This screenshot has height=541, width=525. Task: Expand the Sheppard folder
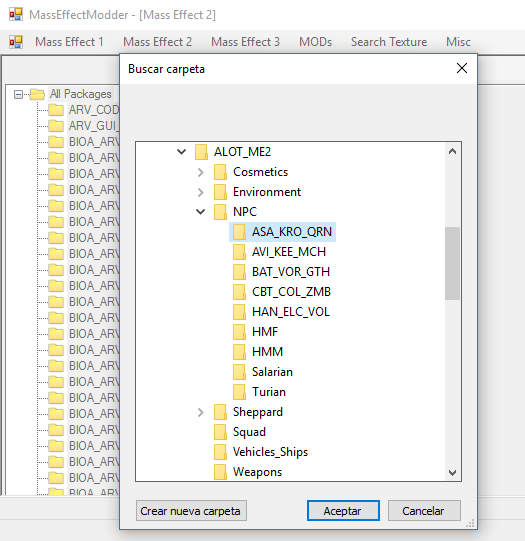tap(200, 412)
